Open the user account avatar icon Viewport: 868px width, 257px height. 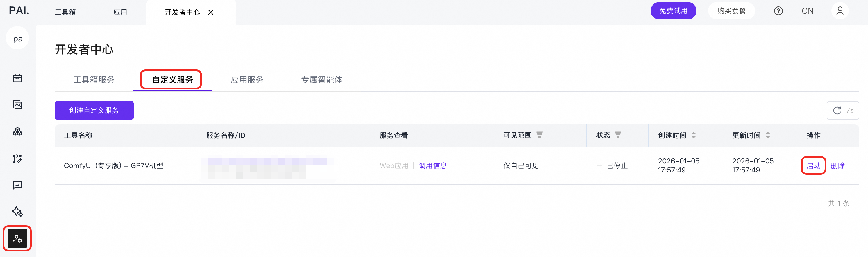pyautogui.click(x=840, y=11)
